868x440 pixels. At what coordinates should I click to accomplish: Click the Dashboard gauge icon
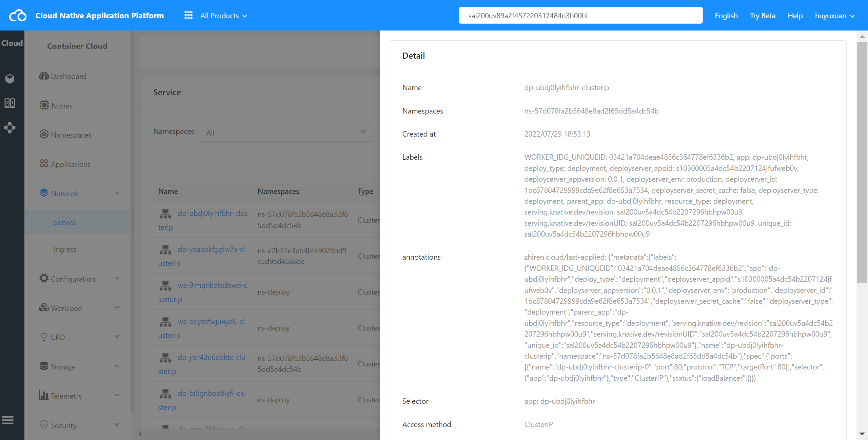point(44,76)
